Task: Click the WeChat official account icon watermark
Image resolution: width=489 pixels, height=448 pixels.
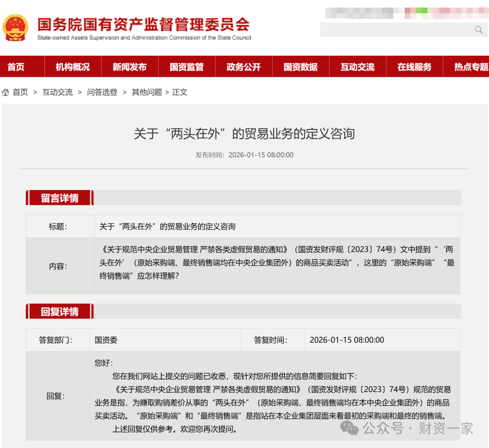Action: pos(349,429)
